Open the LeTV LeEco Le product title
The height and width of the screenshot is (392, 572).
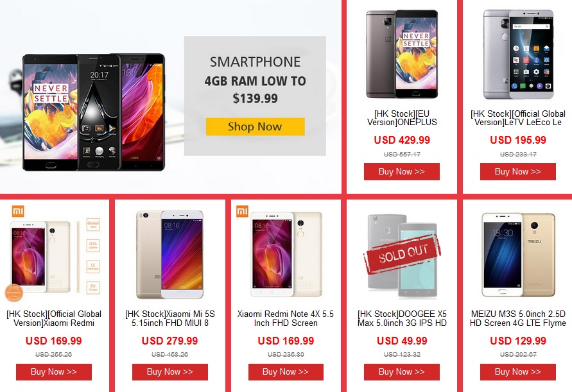517,118
